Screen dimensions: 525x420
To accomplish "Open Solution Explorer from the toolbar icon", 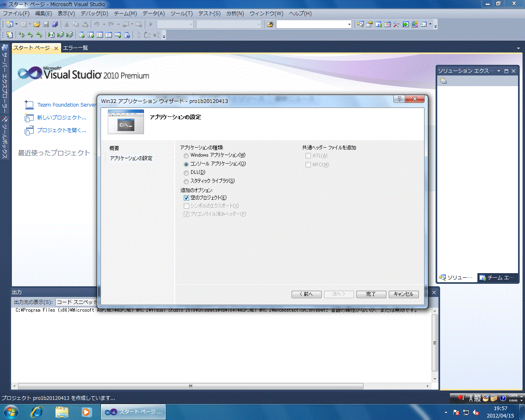I will pyautogui.click(x=360, y=24).
